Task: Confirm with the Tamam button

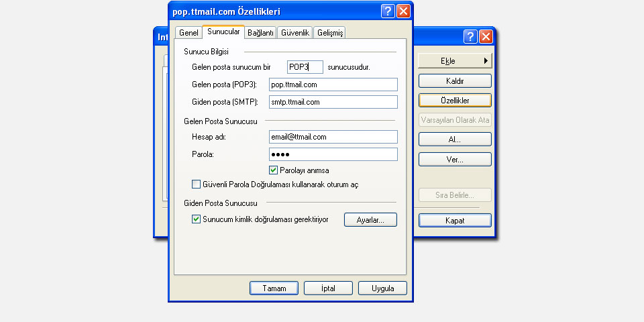Action: tap(274, 288)
